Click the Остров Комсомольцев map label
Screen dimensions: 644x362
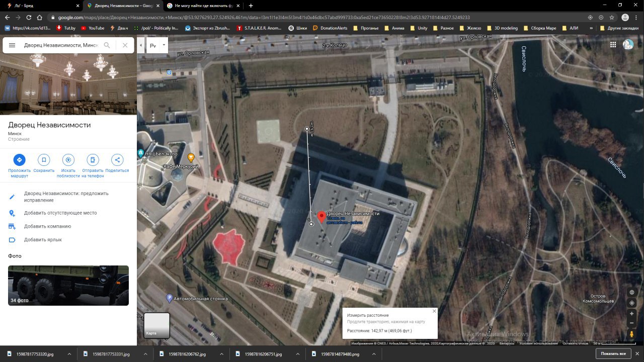pos(598,298)
